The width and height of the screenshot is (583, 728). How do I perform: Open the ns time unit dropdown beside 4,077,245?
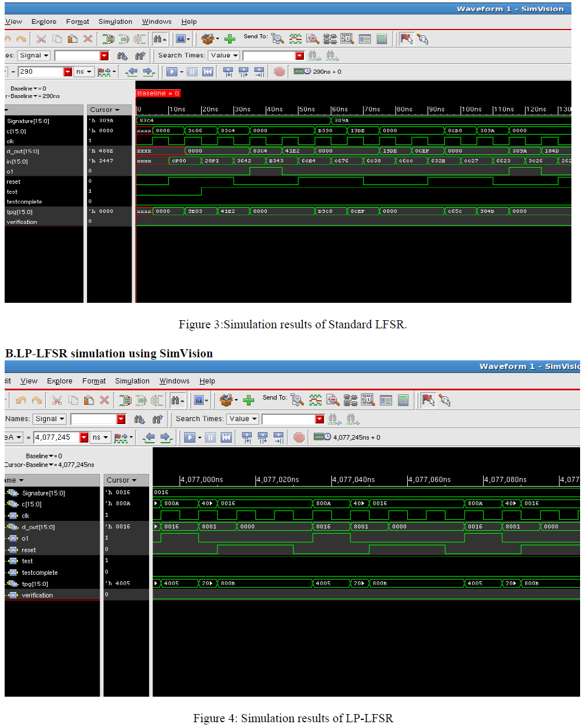click(100, 437)
